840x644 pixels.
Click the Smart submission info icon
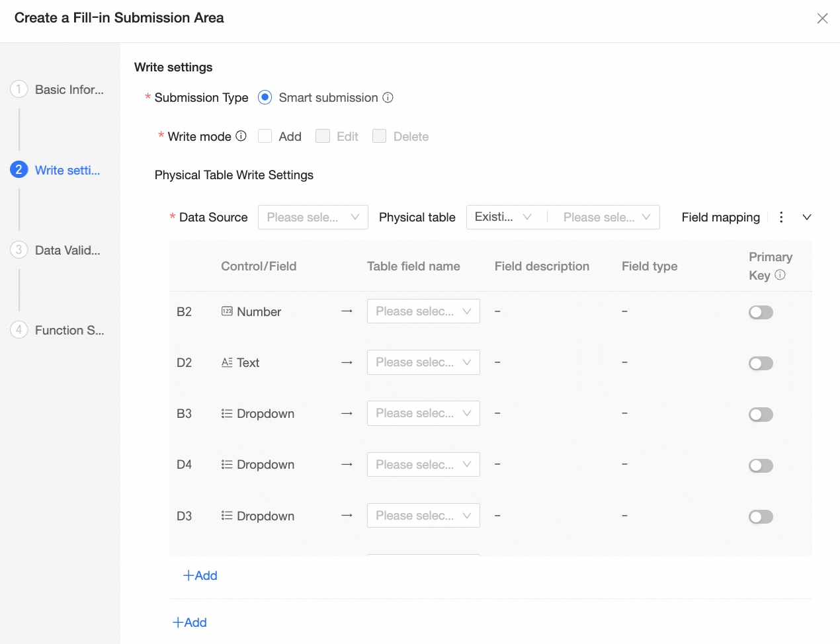click(x=388, y=98)
